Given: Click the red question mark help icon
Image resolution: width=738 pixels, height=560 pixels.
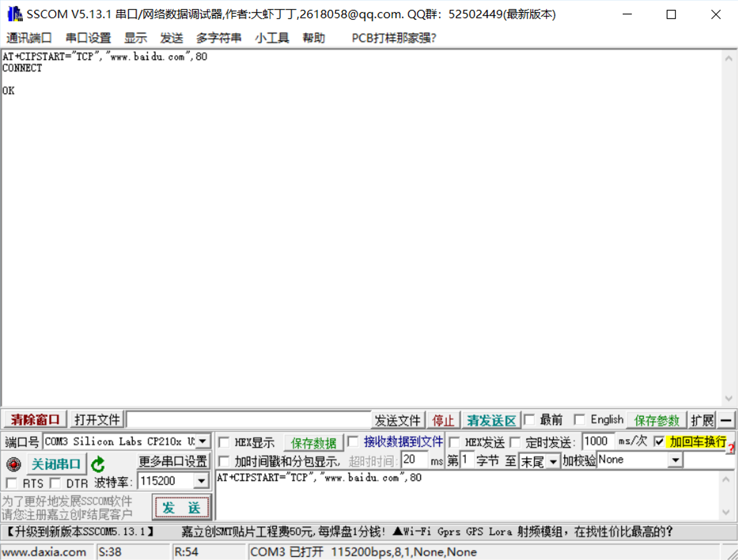Looking at the screenshot, I should pyautogui.click(x=731, y=448).
